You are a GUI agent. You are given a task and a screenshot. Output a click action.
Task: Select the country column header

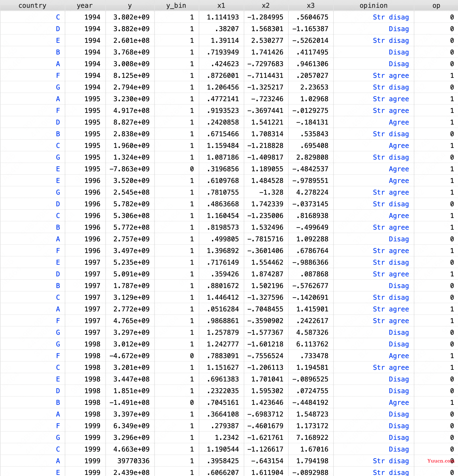(33, 6)
